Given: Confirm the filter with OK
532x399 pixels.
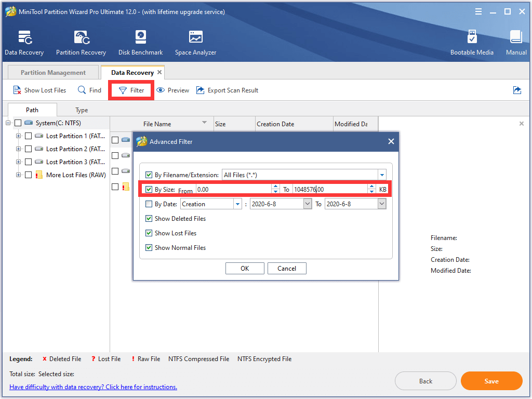Looking at the screenshot, I should [x=245, y=269].
